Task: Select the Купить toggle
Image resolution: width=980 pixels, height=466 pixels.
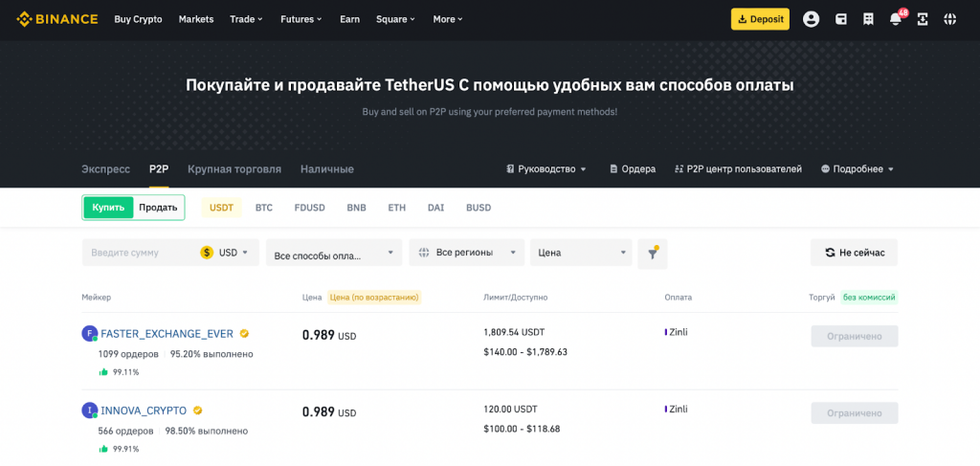Action: [x=109, y=208]
